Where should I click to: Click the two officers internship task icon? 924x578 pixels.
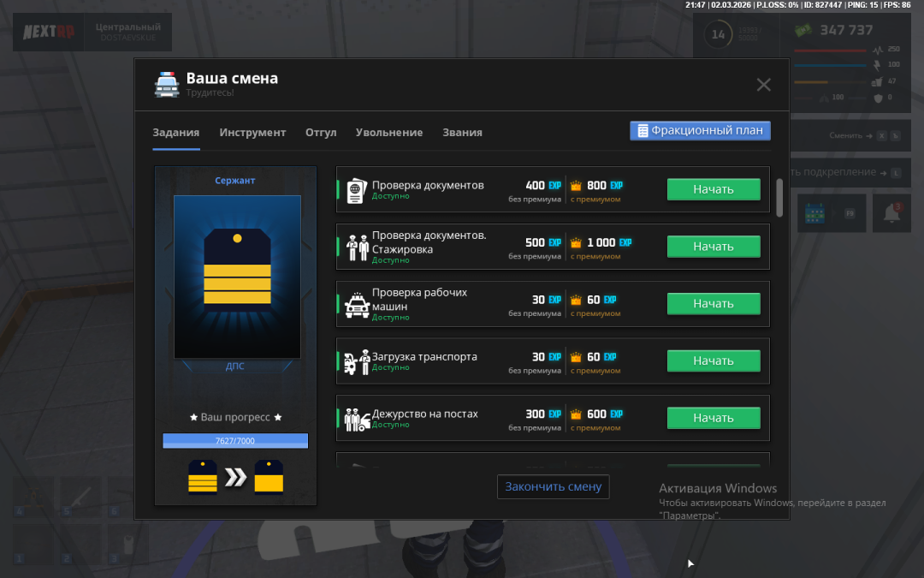point(356,247)
